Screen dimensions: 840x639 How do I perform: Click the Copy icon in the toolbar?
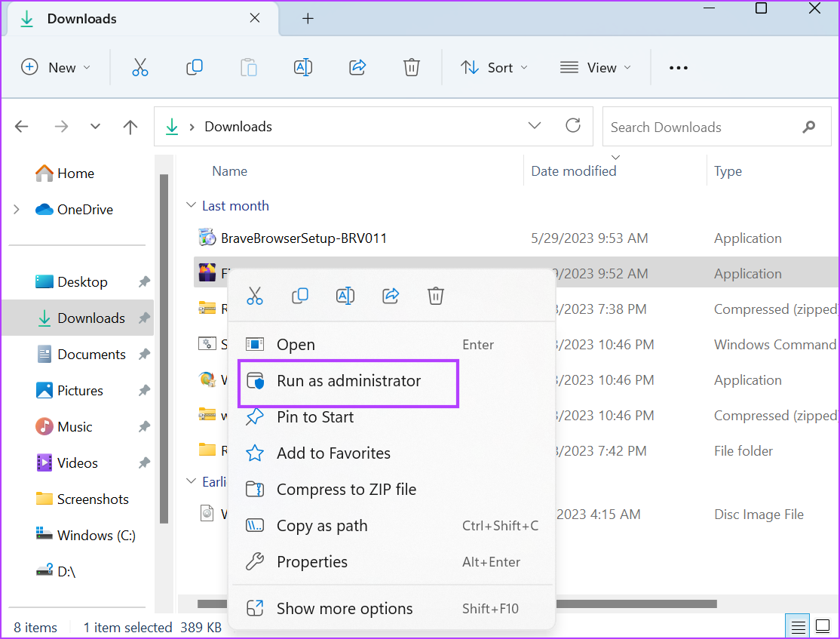[195, 67]
